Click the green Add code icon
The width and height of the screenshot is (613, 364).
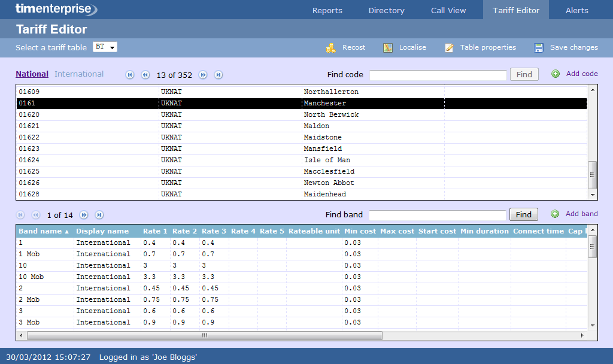[x=556, y=74]
